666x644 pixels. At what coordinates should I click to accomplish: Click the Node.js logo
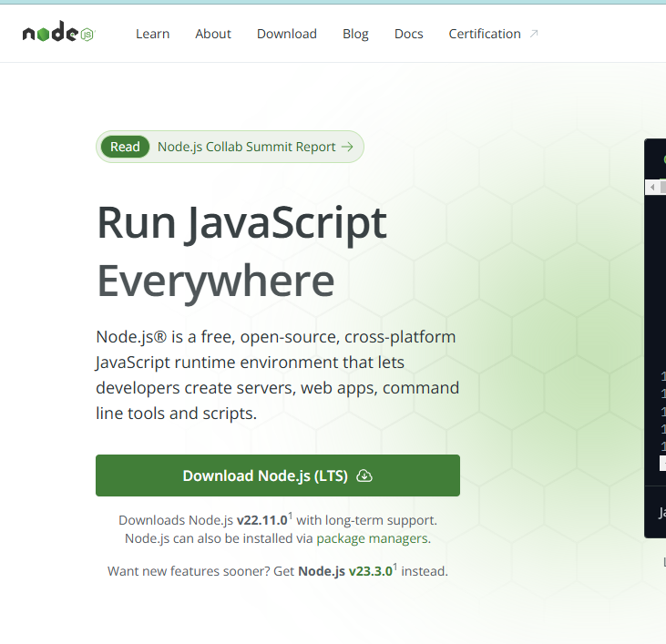[58, 32]
